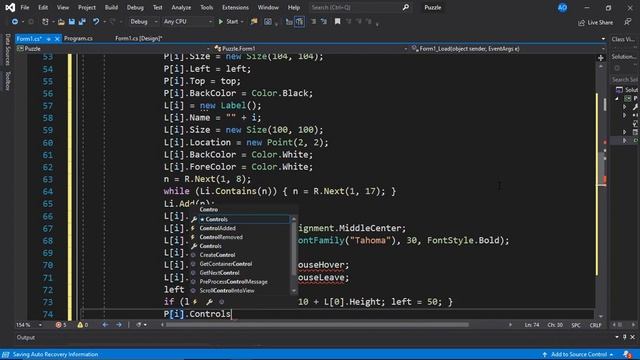
Task: Click the feedback icon next to Live Share
Action: (627, 22)
